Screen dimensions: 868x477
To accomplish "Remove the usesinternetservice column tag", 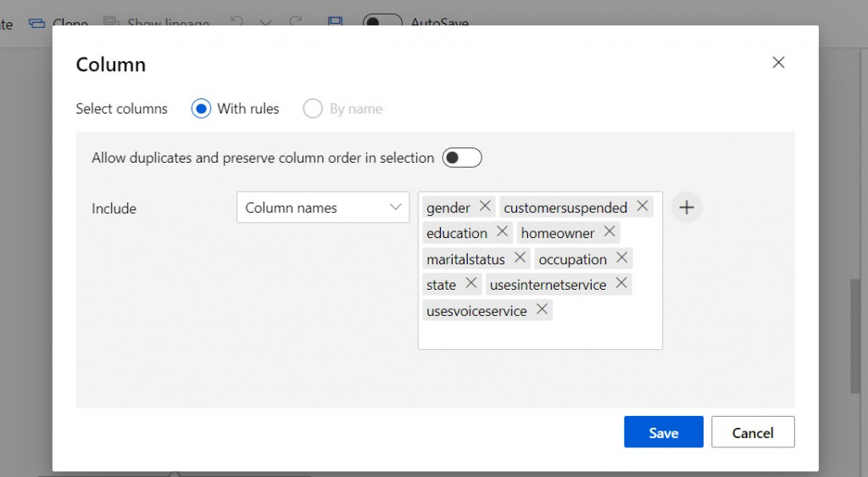I will pyautogui.click(x=621, y=283).
